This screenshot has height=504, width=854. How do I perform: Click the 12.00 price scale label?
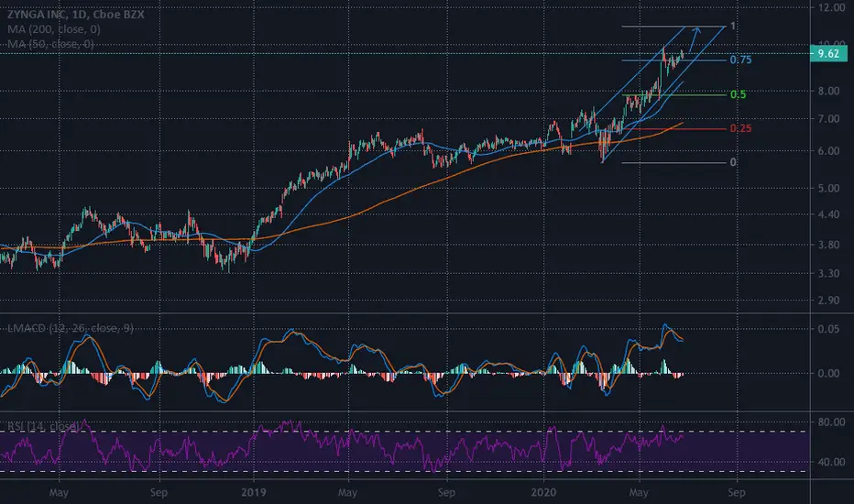click(831, 7)
